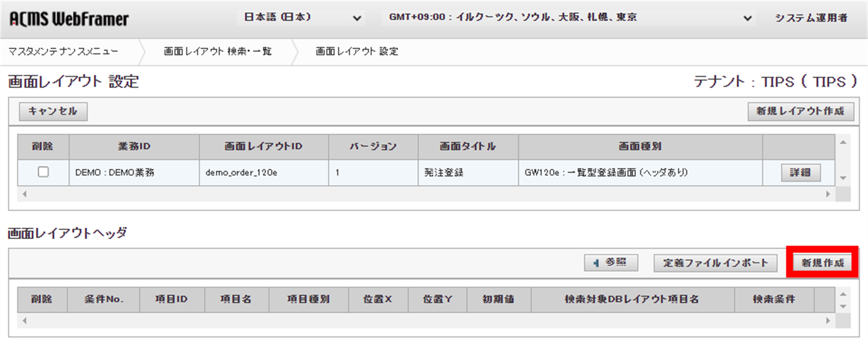Check the delete checkbox for demo_order_120e row
This screenshot has width=868, height=341.
(43, 173)
